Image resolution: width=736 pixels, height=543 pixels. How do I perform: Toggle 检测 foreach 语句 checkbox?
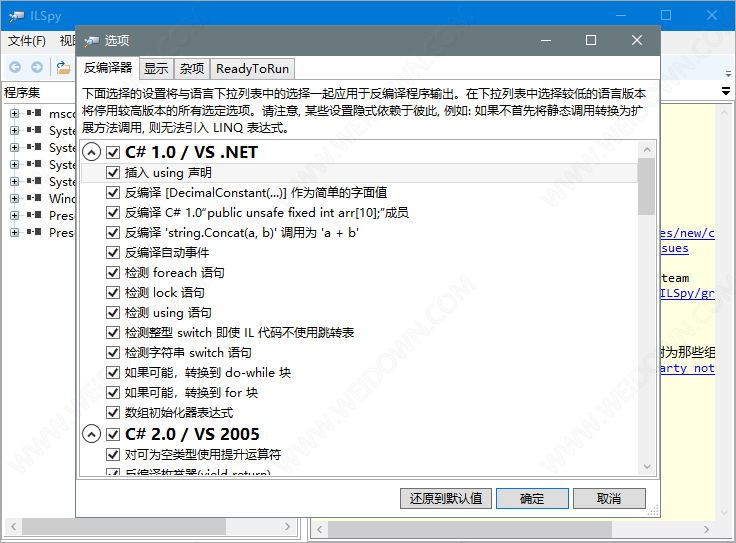pos(113,273)
